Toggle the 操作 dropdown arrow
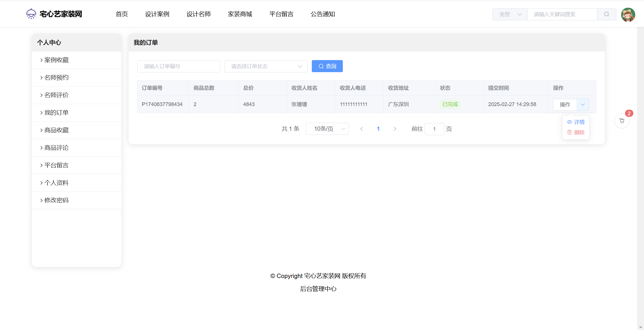Viewport: 644px width, 330px height. [x=582, y=105]
